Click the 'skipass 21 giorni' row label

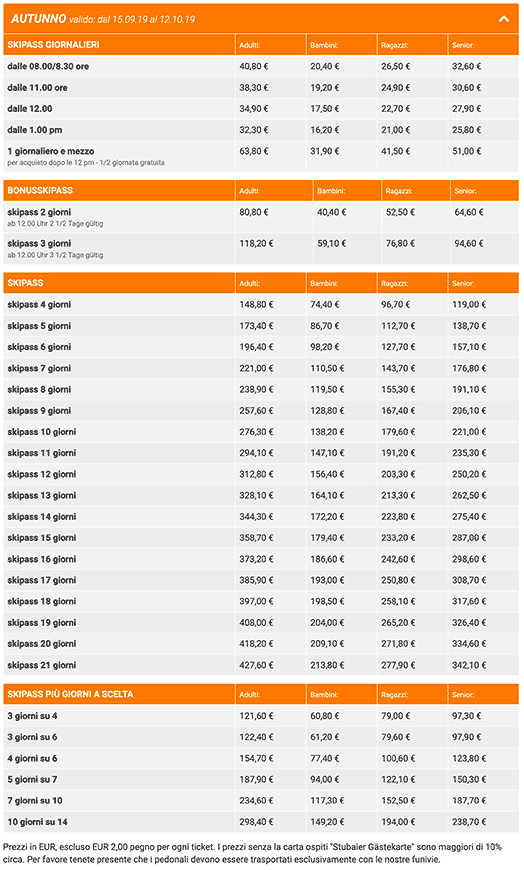(x=42, y=665)
